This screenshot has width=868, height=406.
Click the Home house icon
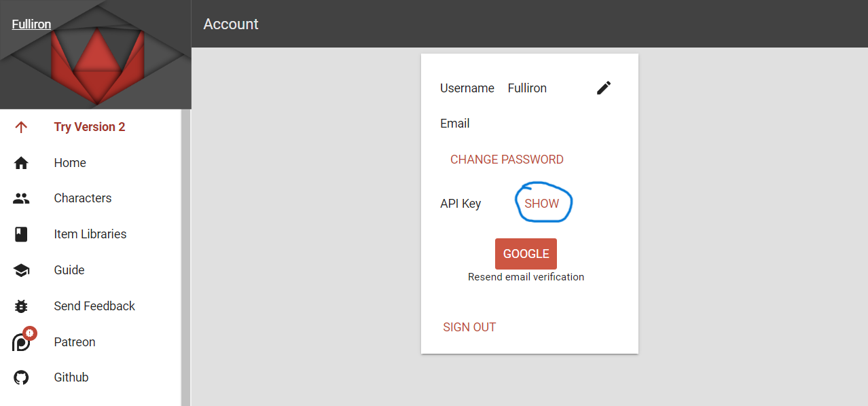click(x=21, y=163)
